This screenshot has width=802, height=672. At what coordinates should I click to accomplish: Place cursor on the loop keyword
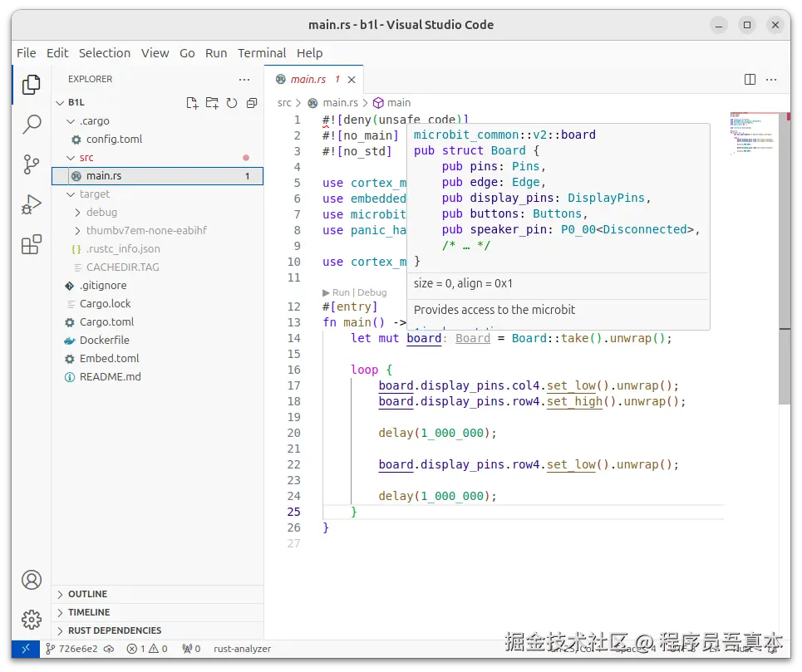pyautogui.click(x=364, y=370)
